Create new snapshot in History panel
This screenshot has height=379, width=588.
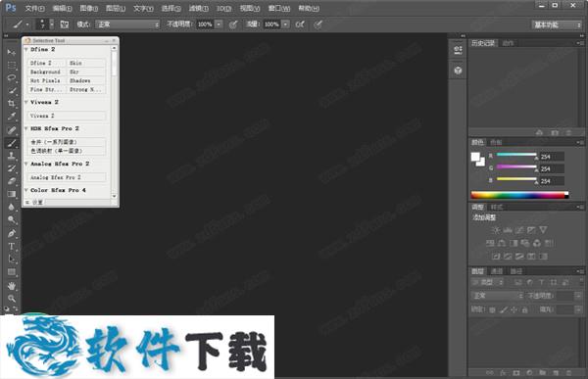point(555,133)
